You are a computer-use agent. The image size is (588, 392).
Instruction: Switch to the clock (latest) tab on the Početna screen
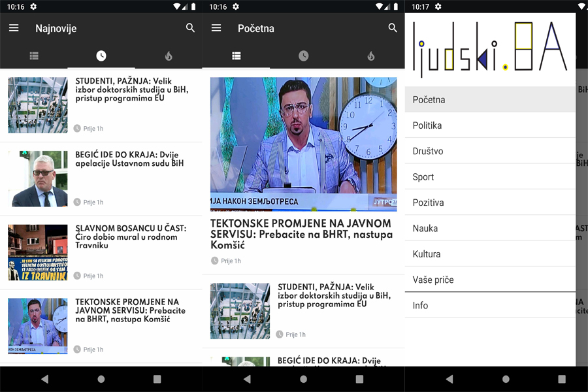304,56
